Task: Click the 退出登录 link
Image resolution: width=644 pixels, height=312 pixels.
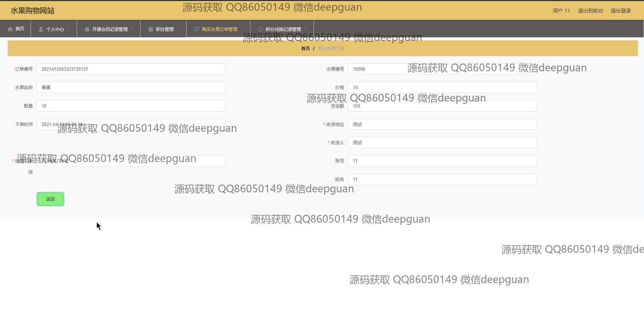Action: [620, 11]
